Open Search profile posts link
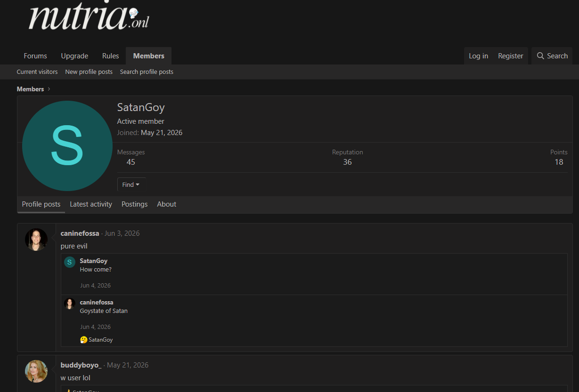Screen dimensions: 579x392 click(x=147, y=72)
